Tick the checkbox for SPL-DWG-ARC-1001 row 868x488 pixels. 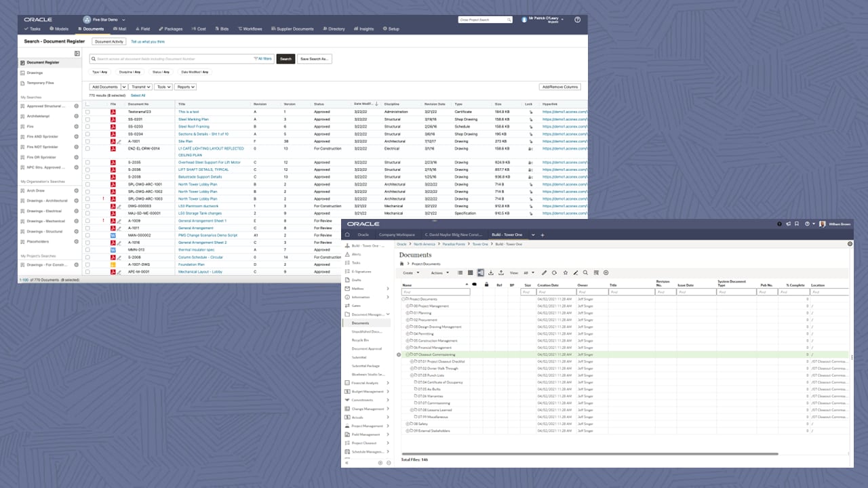(87, 184)
